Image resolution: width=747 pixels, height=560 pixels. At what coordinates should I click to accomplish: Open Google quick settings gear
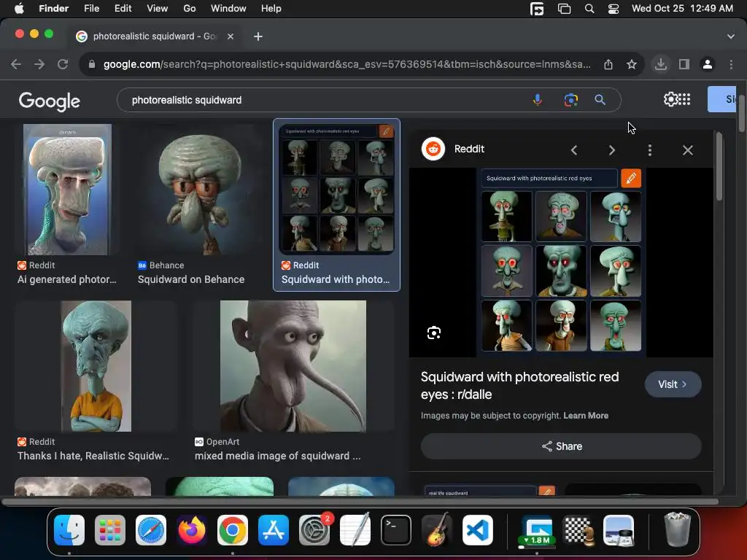click(x=670, y=99)
